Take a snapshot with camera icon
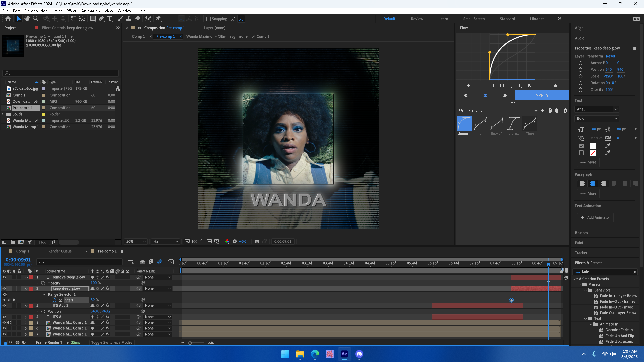 click(257, 241)
